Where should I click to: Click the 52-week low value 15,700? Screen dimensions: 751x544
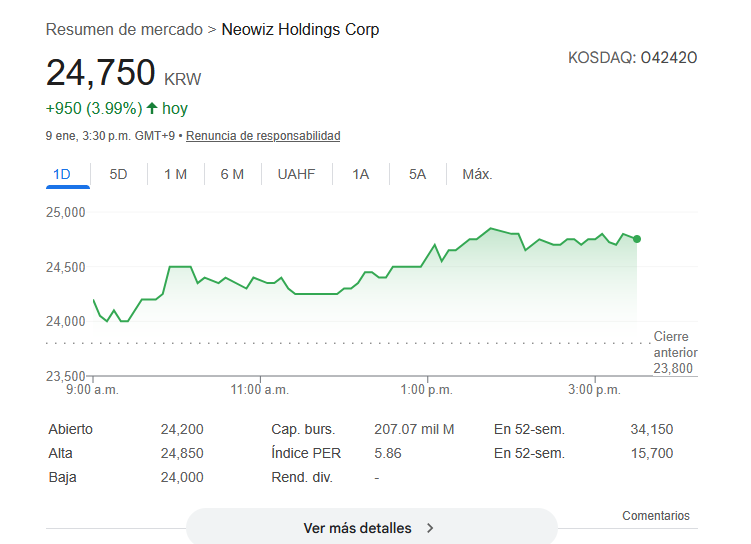pyautogui.click(x=652, y=453)
